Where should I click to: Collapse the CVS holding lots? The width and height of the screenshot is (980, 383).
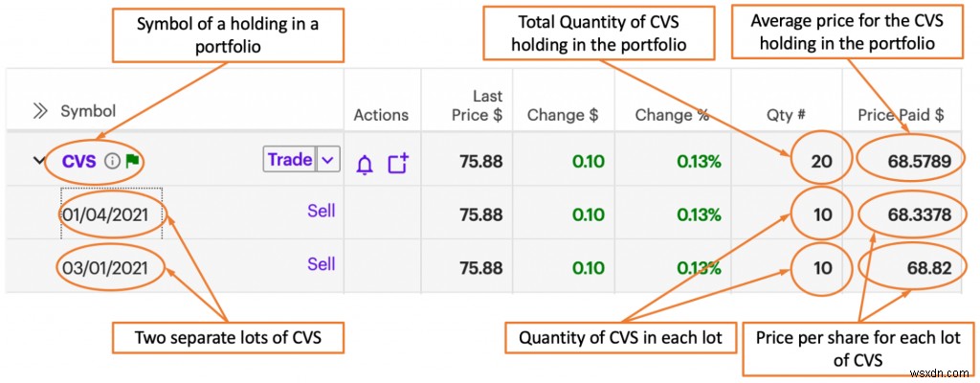pos(39,161)
